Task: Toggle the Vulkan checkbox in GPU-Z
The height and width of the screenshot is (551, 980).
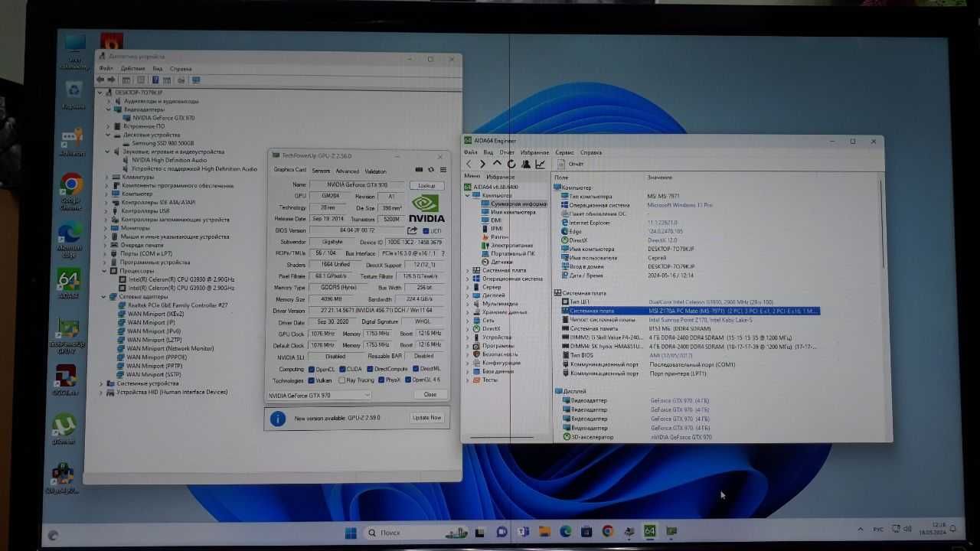Action: pos(311,380)
